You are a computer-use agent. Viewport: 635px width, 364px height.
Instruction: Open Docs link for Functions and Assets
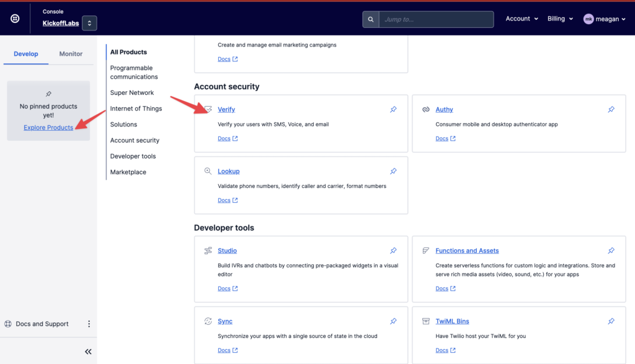(445, 289)
